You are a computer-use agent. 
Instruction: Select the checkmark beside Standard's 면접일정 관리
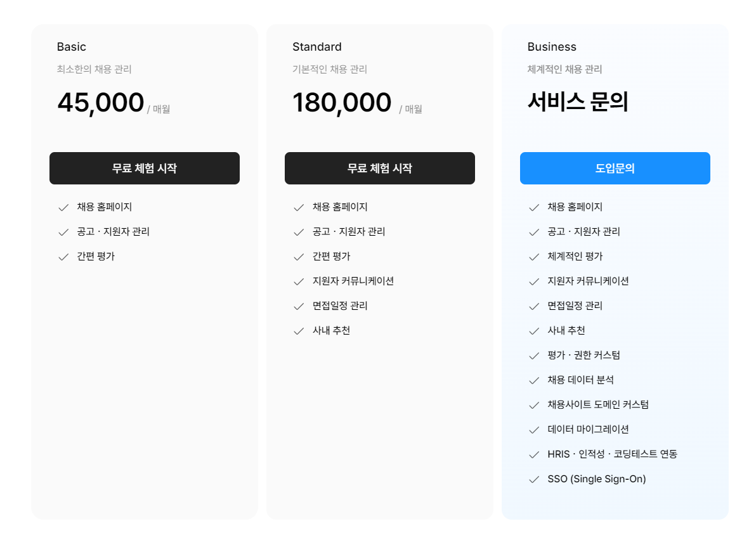coord(298,305)
